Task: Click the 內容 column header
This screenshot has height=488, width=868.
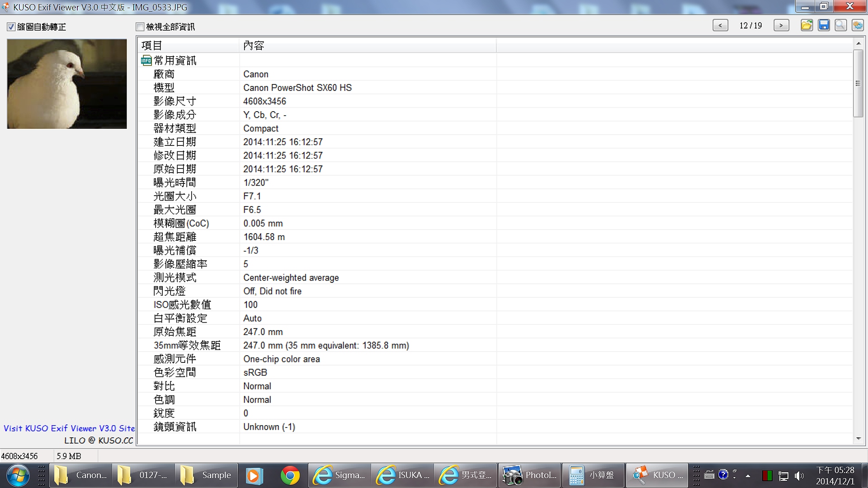Action: coord(368,46)
